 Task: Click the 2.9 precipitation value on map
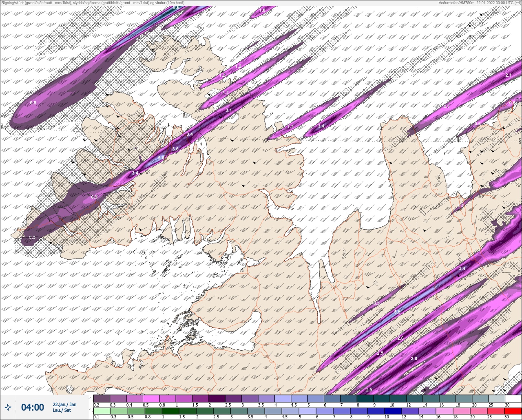tap(369, 390)
